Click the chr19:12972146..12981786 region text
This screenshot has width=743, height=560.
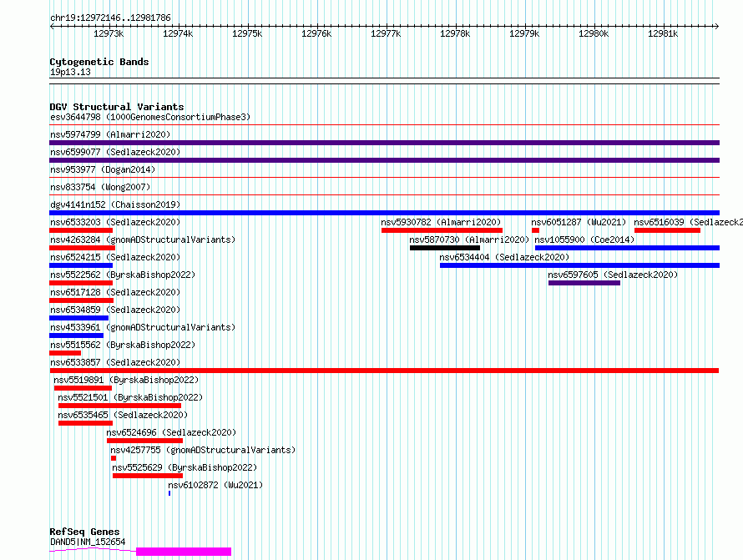[x=110, y=18]
